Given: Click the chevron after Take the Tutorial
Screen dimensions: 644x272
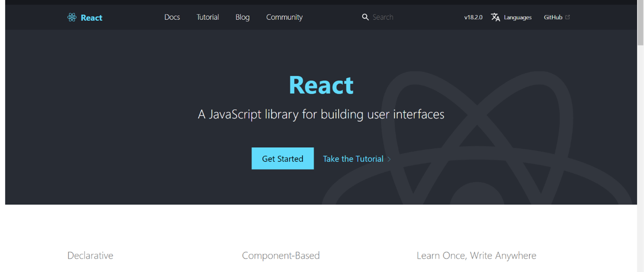Looking at the screenshot, I should (389, 159).
